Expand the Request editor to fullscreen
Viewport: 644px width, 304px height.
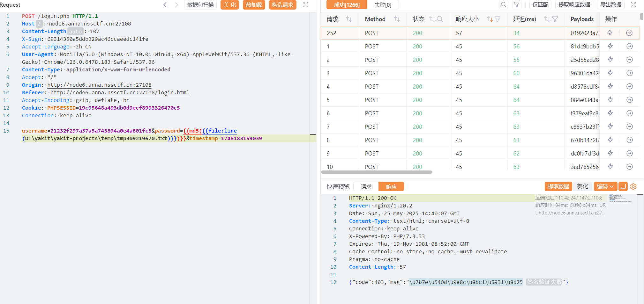click(x=306, y=5)
